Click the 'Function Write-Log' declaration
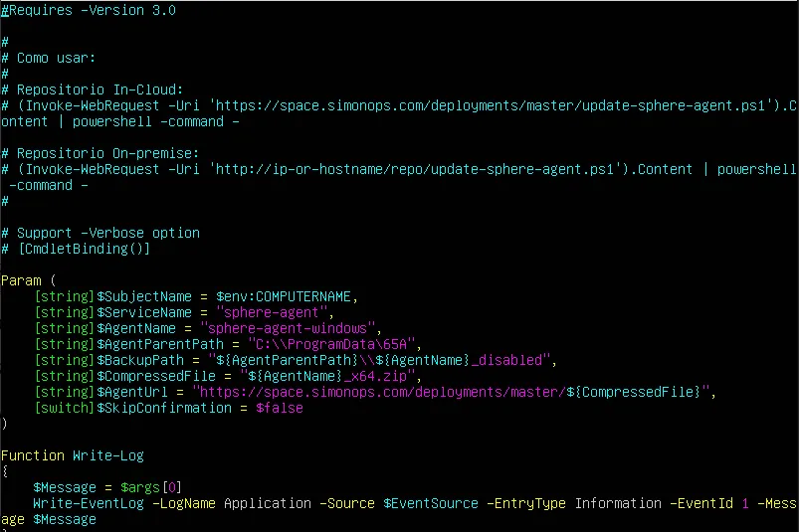The width and height of the screenshot is (799, 532). coord(73,455)
